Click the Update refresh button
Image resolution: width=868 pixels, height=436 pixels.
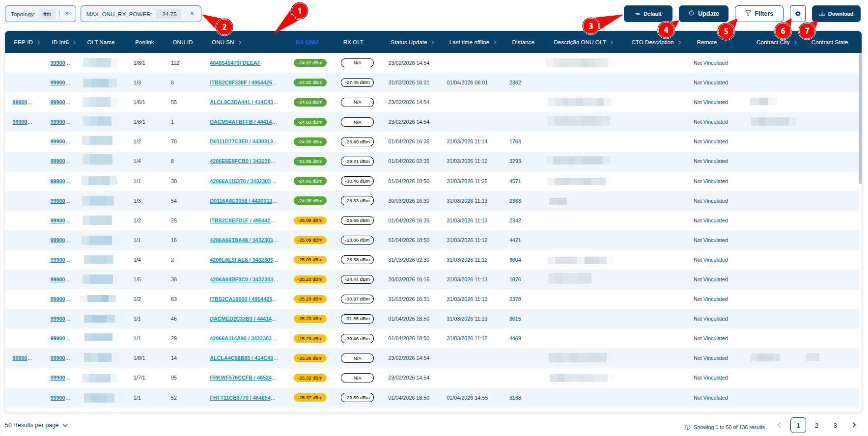coord(703,14)
